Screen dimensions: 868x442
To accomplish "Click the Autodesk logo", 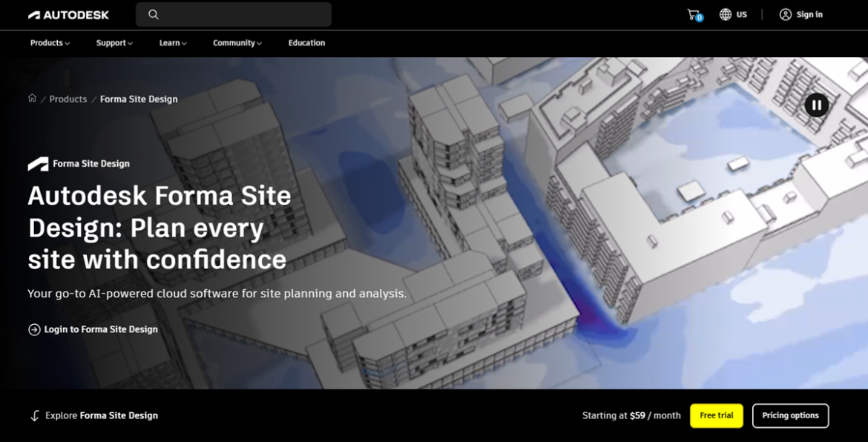I will coord(68,15).
